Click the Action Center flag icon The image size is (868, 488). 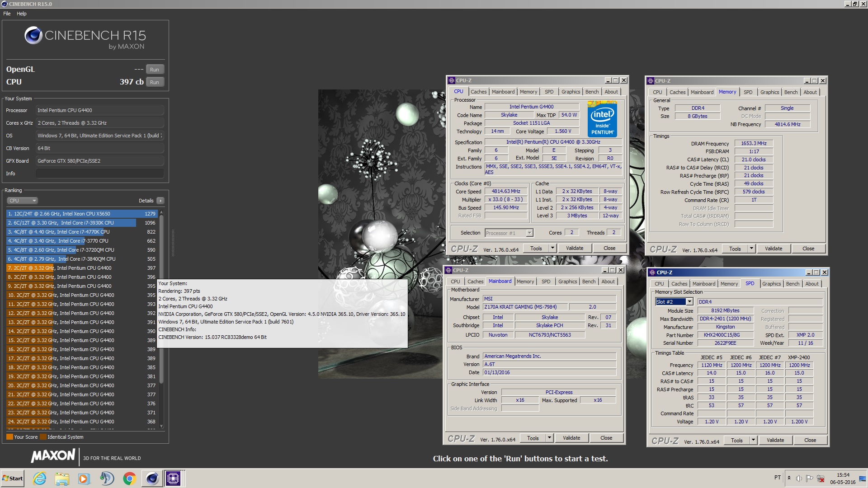809,478
